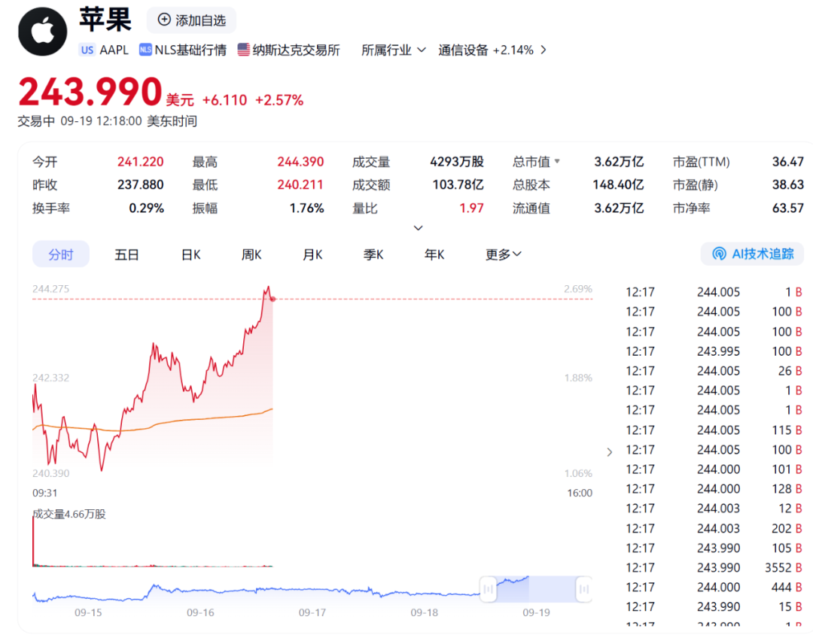Click the plus icon in 添加自选

point(164,20)
